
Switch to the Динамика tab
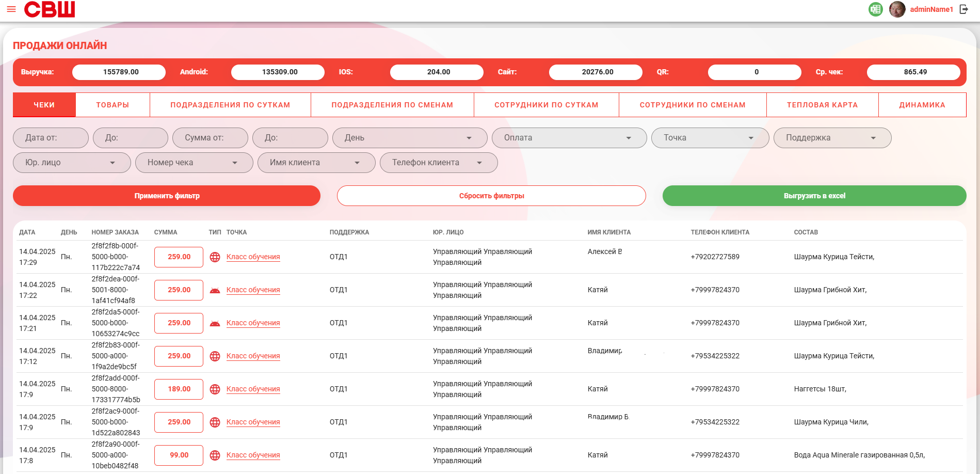point(922,105)
